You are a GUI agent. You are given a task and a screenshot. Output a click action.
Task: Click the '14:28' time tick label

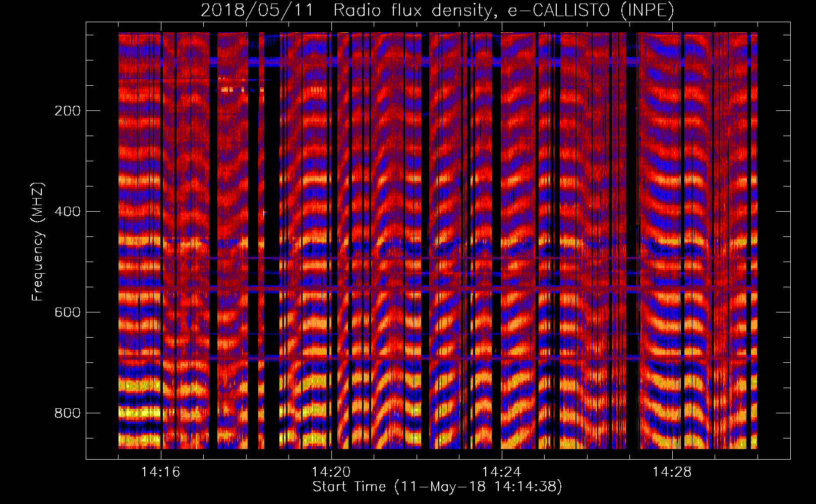click(672, 472)
